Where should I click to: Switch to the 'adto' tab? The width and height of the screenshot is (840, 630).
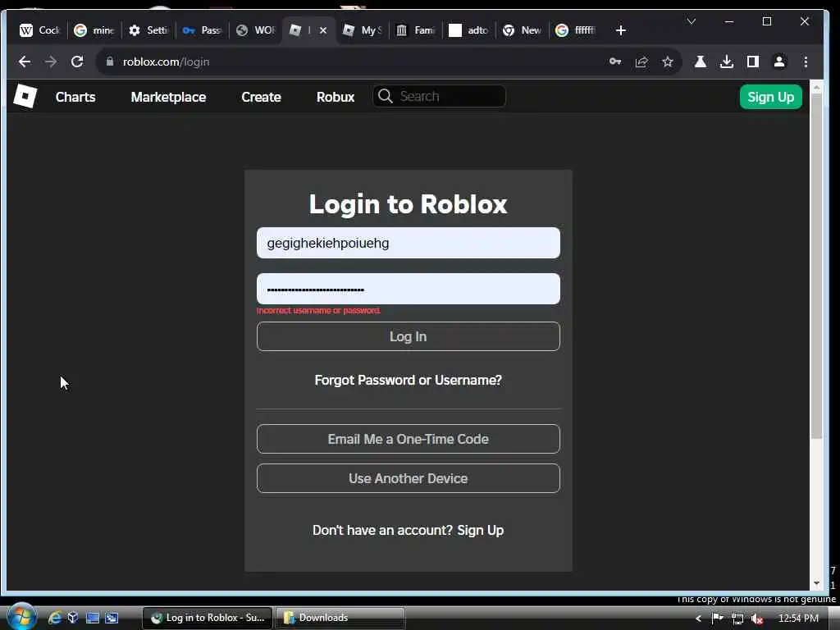(469, 30)
